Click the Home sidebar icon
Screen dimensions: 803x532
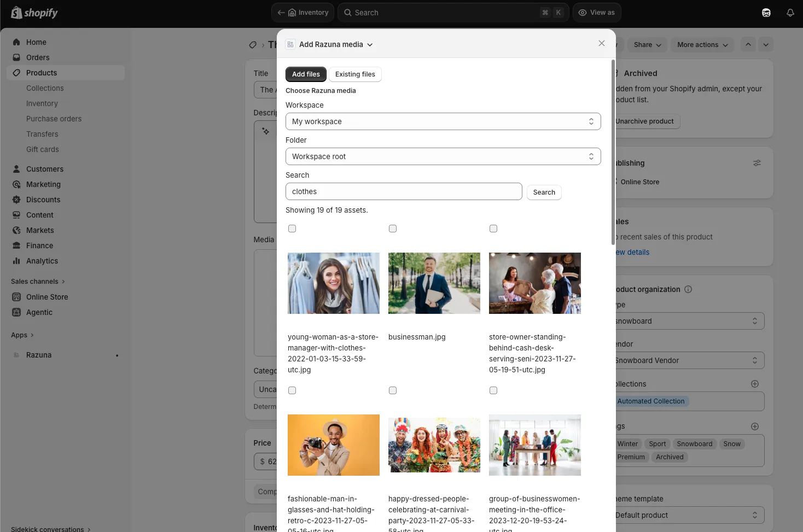tap(16, 42)
